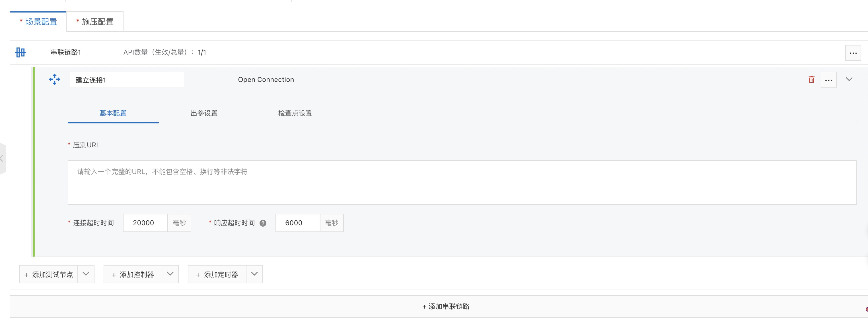
Task: Click help icon next to 响应超时时间
Action: 263,223
